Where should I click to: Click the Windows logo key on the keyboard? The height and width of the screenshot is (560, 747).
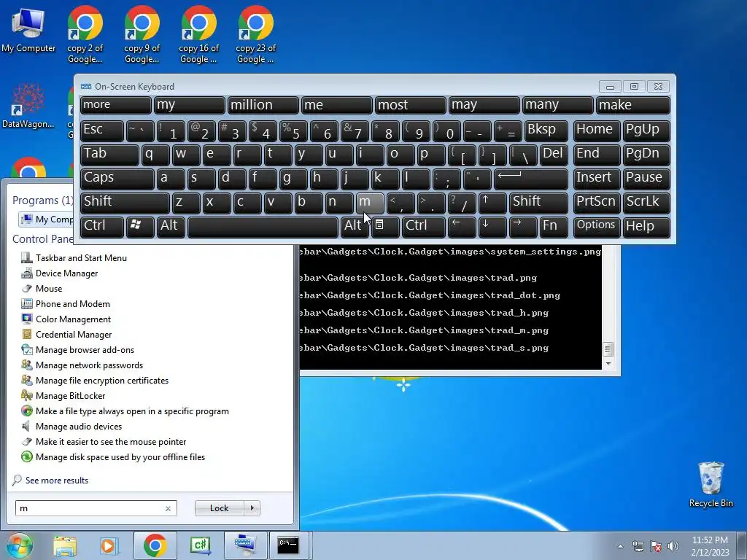tap(140, 227)
